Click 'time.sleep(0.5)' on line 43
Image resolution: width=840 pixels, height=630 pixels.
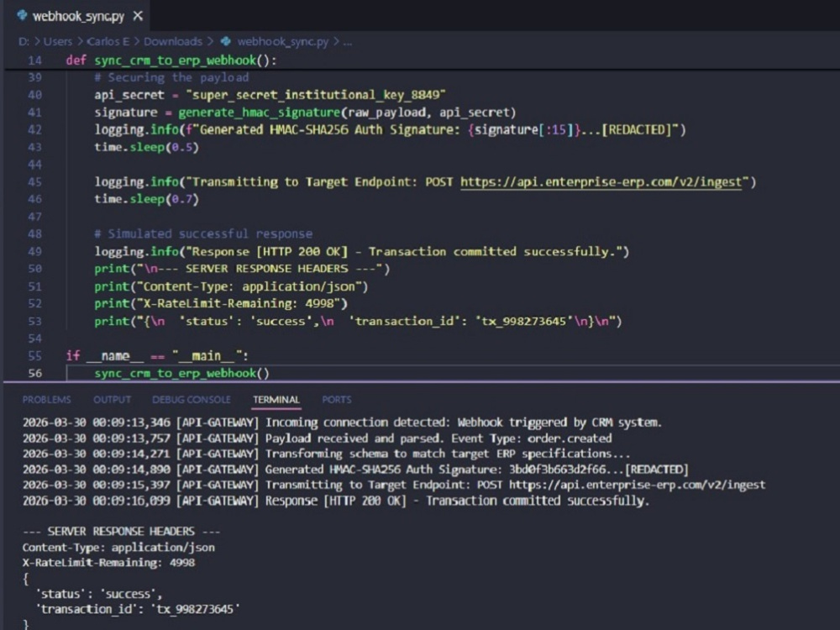146,147
